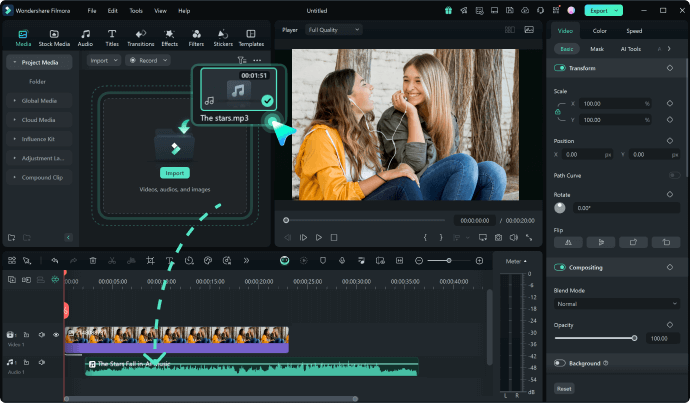This screenshot has width=690, height=403.
Task: Click the crop tool in timeline toolbar
Action: 150,260
